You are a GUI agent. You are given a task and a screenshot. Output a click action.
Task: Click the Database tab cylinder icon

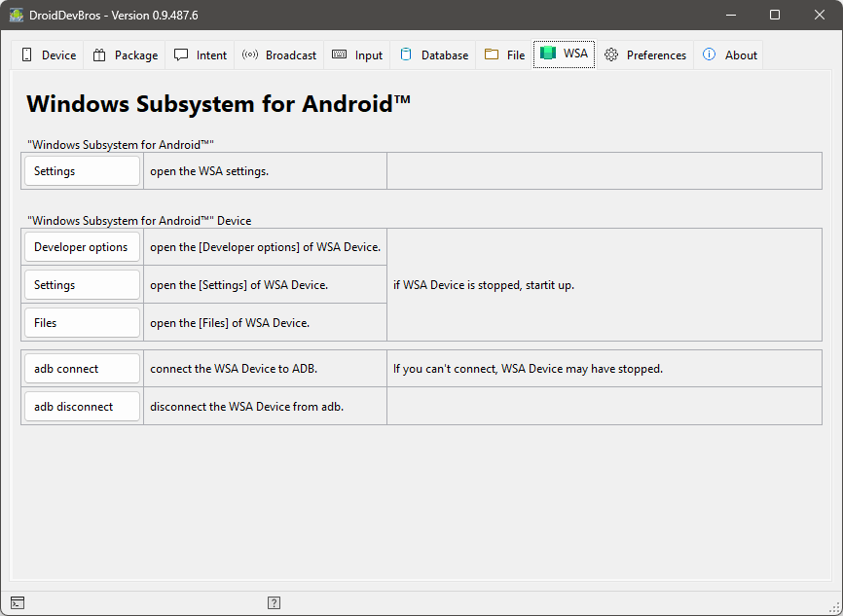coord(406,55)
